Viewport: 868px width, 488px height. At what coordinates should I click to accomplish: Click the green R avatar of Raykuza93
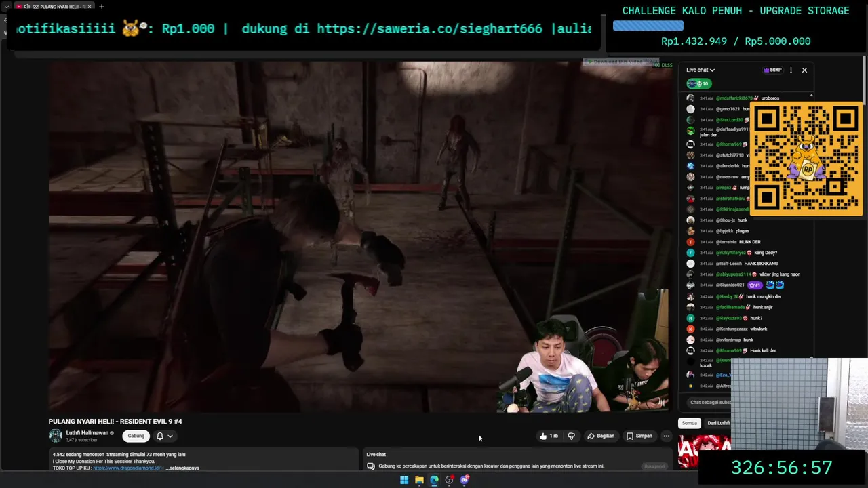690,318
